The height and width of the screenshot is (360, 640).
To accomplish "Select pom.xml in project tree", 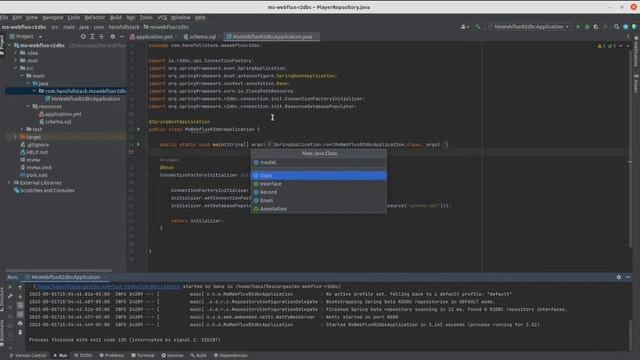I will (33, 175).
